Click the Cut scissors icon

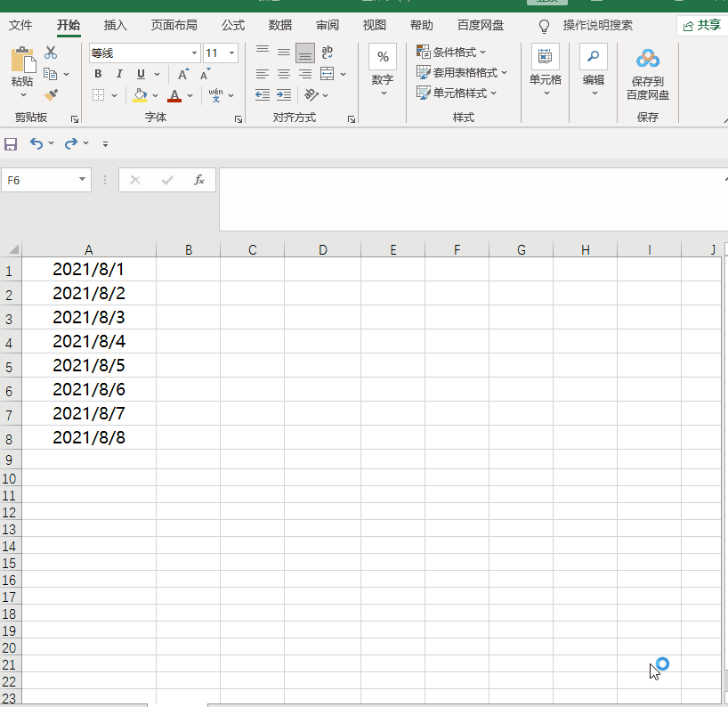click(x=51, y=53)
